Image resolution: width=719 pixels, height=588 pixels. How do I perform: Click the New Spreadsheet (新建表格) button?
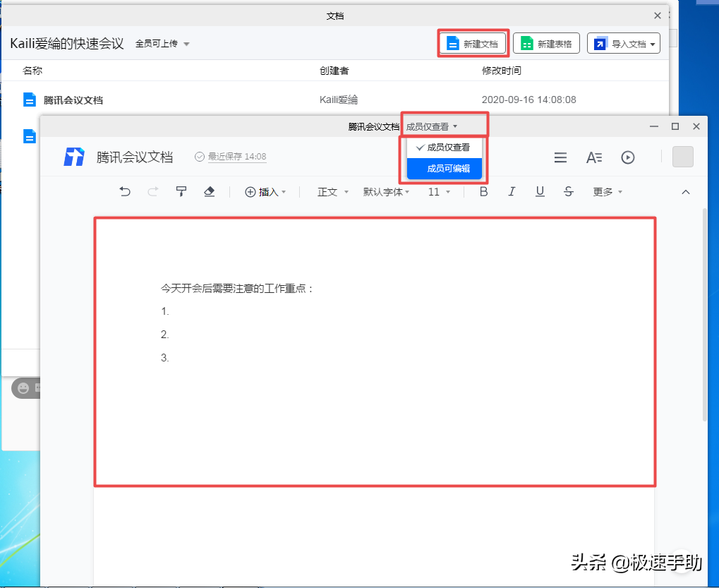point(546,44)
